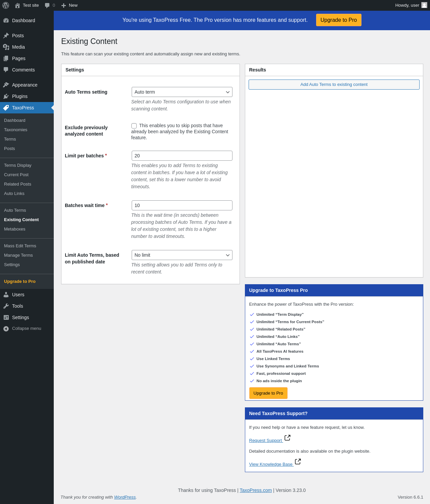Click the "Use Linked Terms" feature text

pyautogui.click(x=273, y=359)
